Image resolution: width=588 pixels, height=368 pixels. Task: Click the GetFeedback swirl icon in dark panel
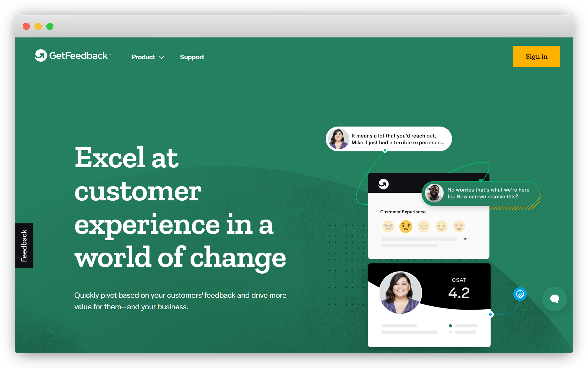point(384,184)
